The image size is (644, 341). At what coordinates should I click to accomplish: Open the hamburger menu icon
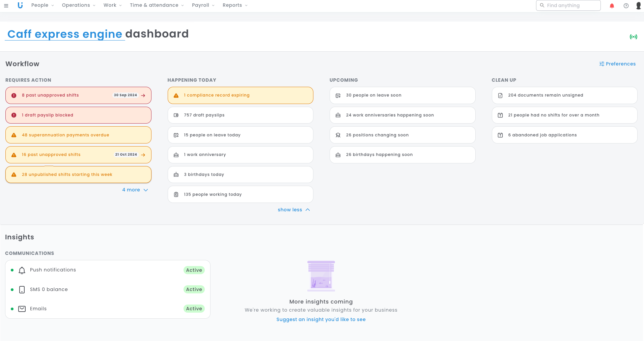point(6,6)
